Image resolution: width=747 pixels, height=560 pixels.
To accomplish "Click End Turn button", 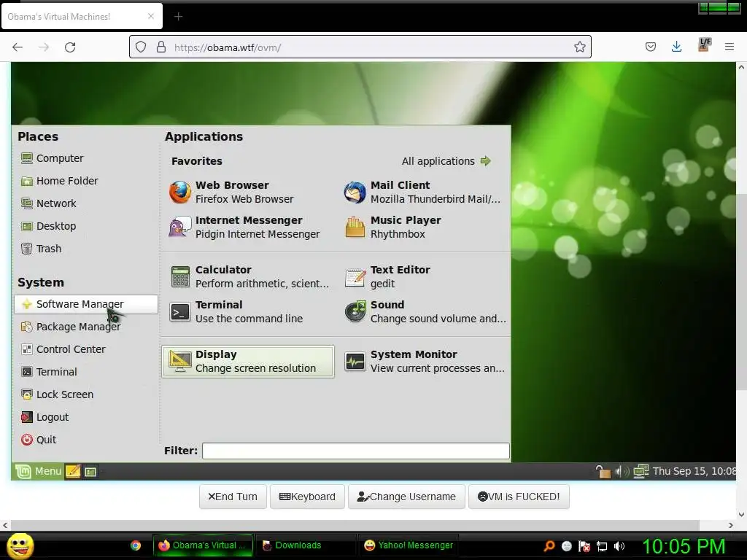I will click(x=233, y=497).
